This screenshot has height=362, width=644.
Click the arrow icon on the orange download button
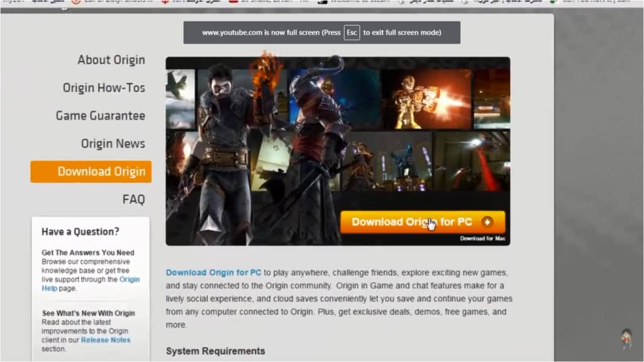(487, 222)
